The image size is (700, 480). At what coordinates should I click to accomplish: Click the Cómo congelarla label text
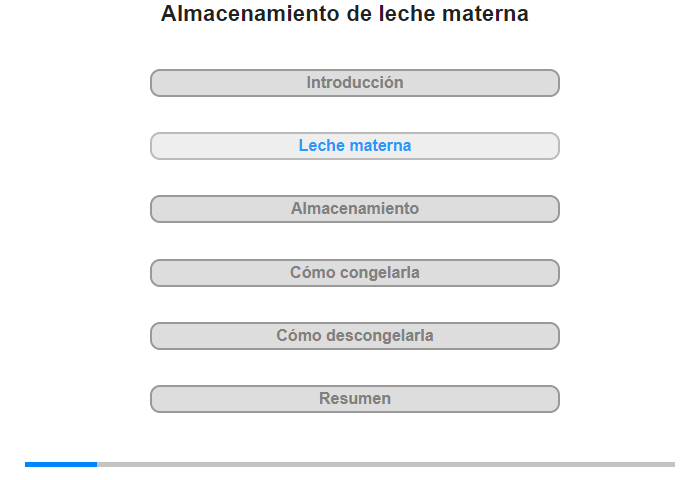354,272
